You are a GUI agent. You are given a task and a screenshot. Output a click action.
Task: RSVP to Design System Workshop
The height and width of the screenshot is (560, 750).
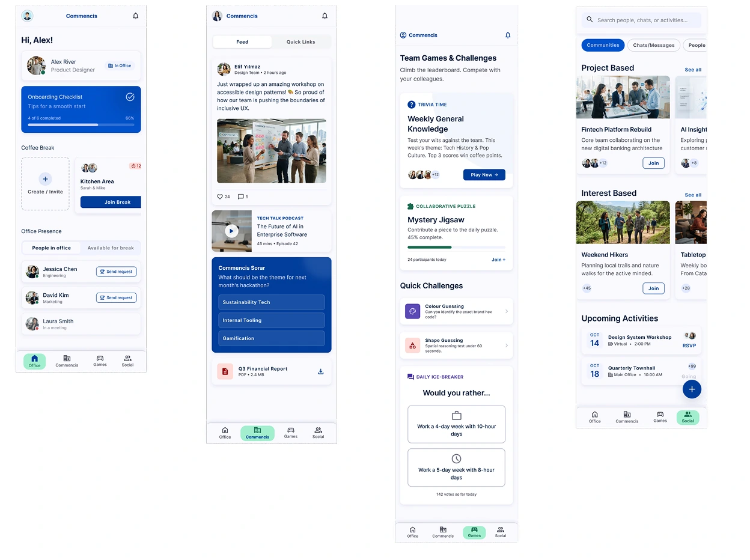(x=689, y=345)
